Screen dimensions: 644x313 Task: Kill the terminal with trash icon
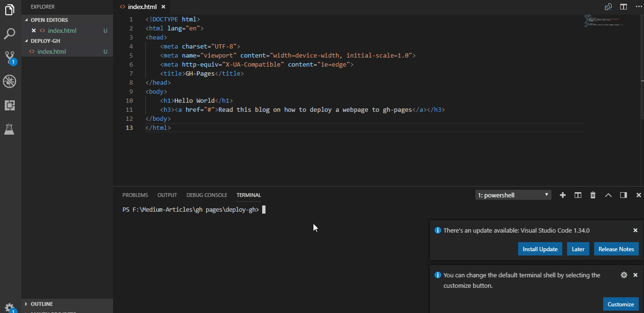pos(593,195)
